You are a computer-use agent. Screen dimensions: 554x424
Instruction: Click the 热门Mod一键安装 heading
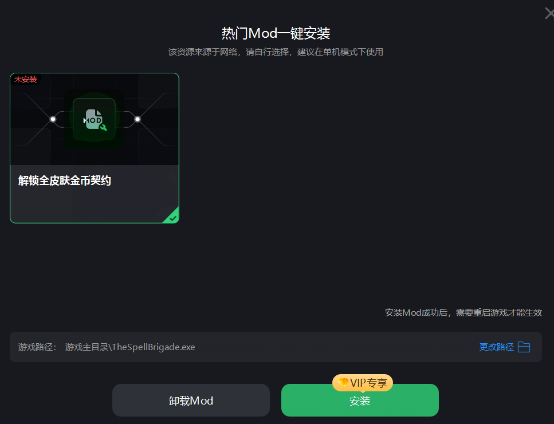pyautogui.click(x=276, y=34)
